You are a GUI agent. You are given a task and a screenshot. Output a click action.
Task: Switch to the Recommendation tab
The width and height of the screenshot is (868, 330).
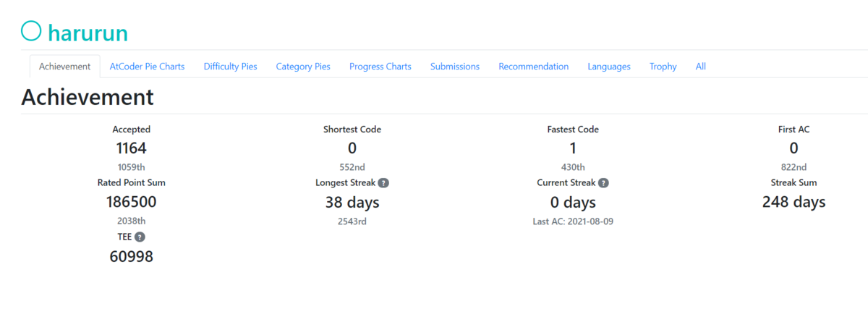534,66
